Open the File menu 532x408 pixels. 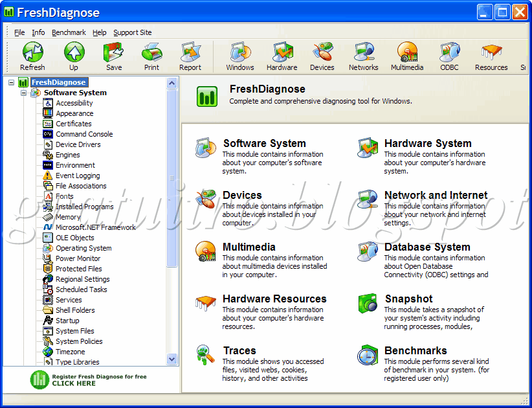click(19, 32)
